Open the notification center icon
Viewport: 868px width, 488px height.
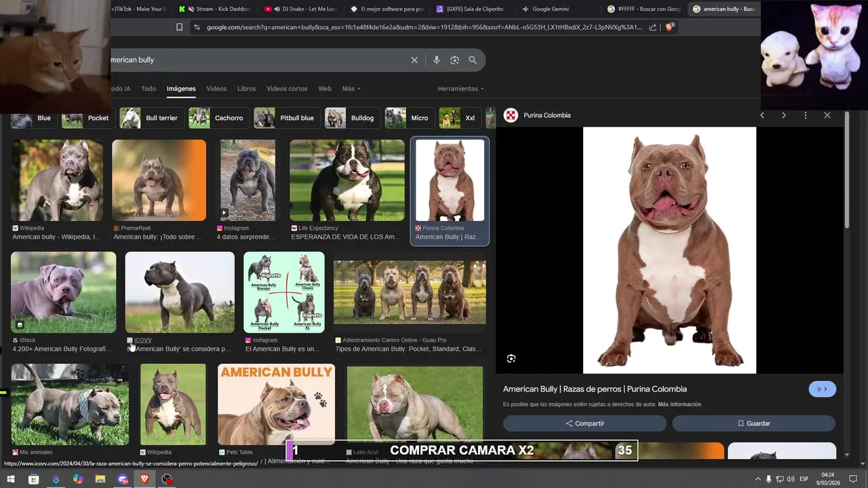coord(854,479)
